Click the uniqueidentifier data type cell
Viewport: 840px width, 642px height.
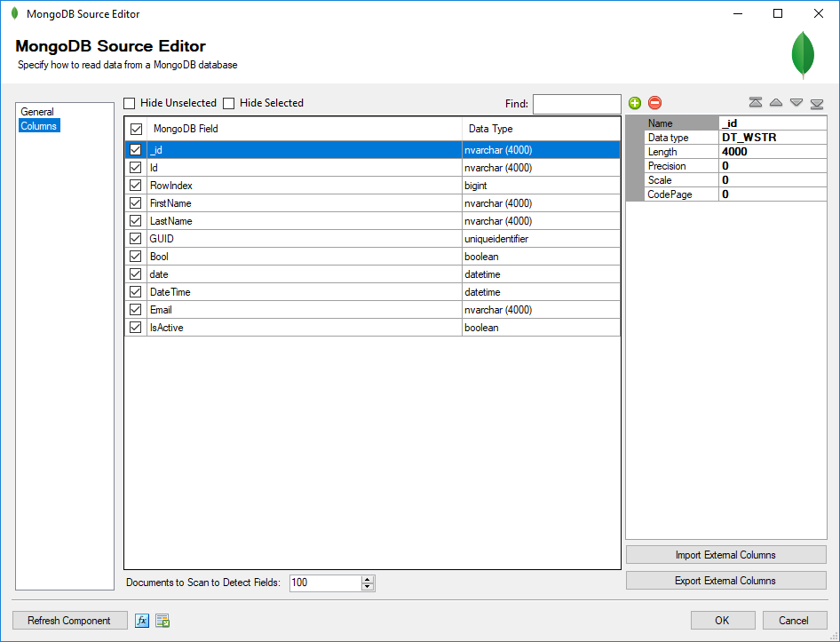pos(541,239)
